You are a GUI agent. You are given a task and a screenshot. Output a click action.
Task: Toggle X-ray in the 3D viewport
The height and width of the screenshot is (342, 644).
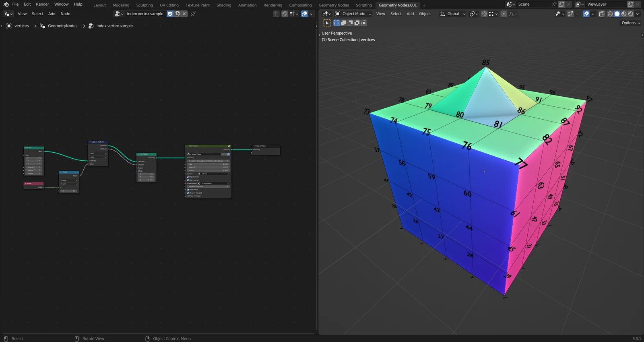[x=601, y=14]
